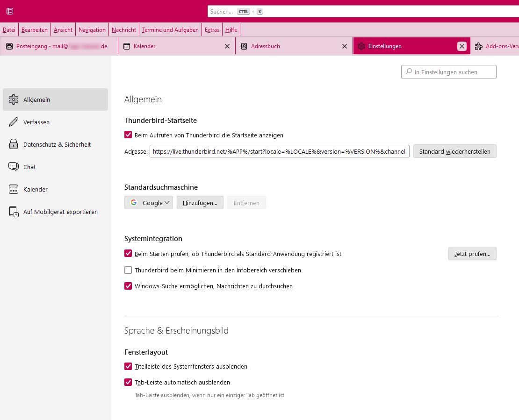Toggle Tab-Leiste automatisch ausblenden checkbox

[128, 382]
